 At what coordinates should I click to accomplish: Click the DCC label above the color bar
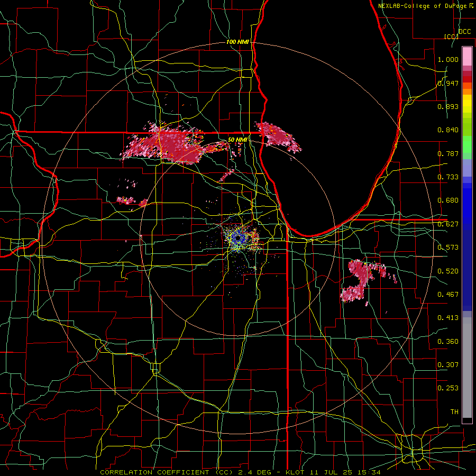(x=464, y=32)
